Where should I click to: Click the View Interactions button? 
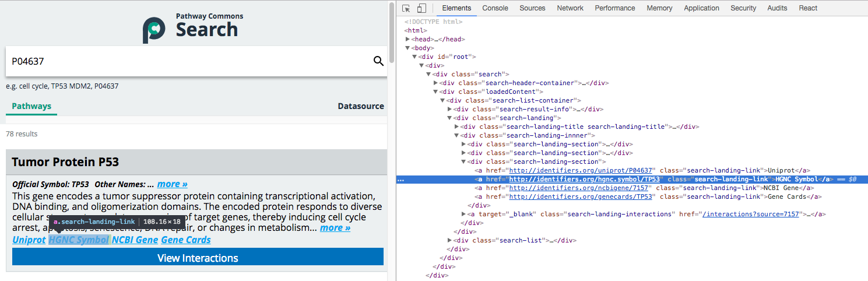[x=198, y=258]
